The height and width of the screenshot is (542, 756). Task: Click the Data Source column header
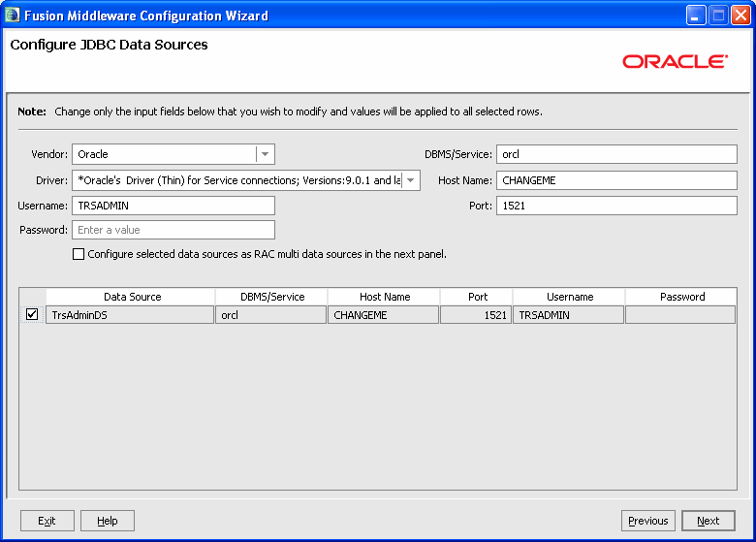pyautogui.click(x=131, y=297)
